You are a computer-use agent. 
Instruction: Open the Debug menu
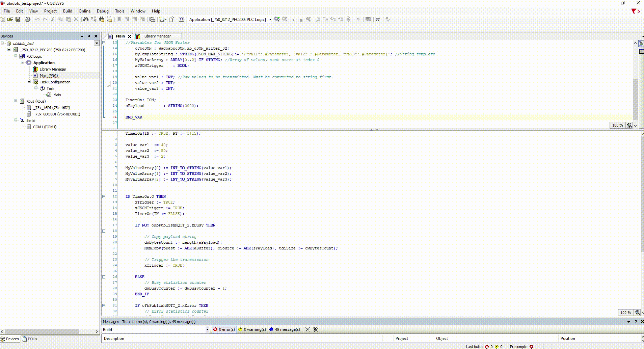tap(103, 11)
